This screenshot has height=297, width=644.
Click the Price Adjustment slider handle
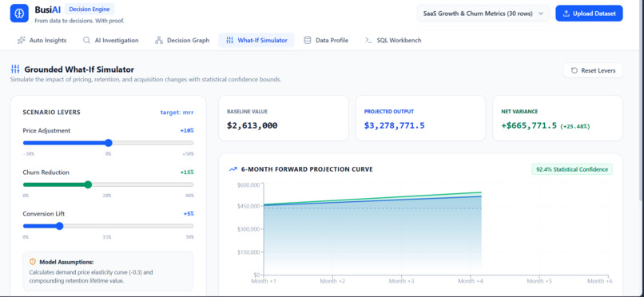[109, 143]
